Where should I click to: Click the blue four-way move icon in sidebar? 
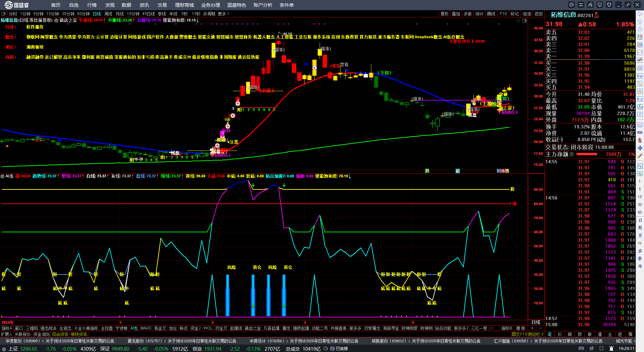(x=640, y=148)
